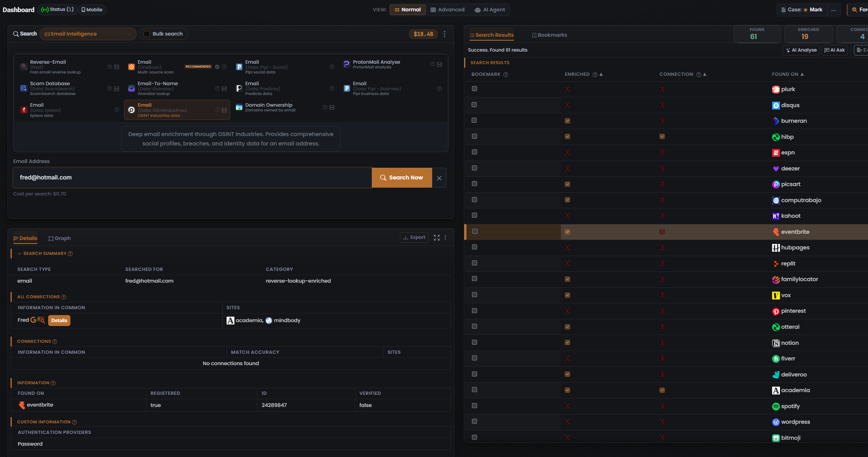
Task: Select the Details tab
Action: 25,238
